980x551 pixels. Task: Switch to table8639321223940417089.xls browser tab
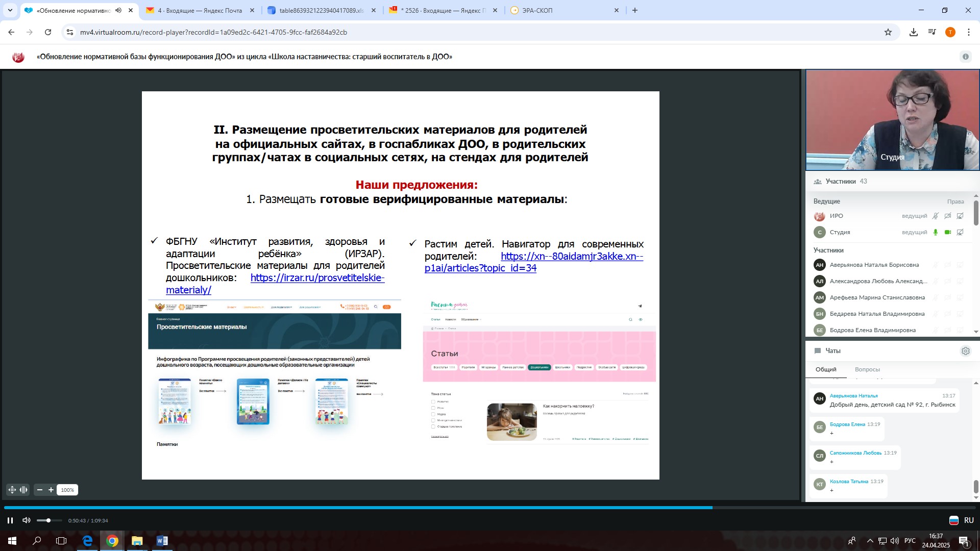322,10
